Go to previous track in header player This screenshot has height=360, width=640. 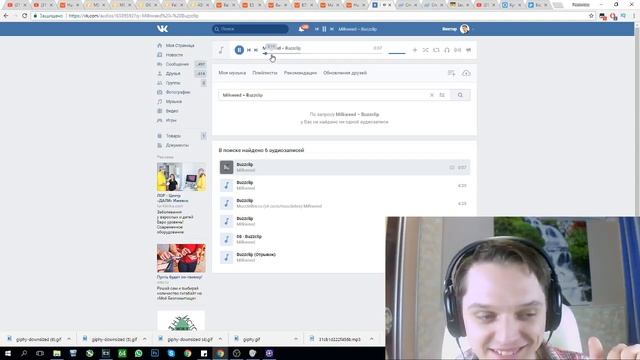click(316, 29)
